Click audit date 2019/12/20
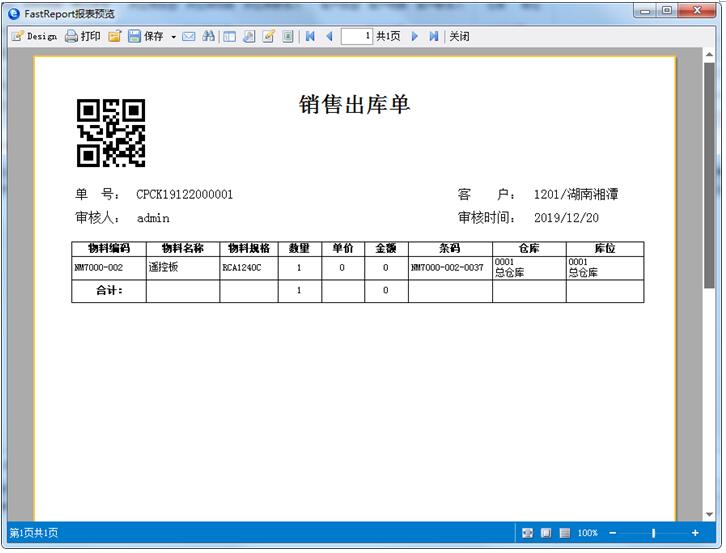Screen dimensions: 726x553 tap(566, 218)
